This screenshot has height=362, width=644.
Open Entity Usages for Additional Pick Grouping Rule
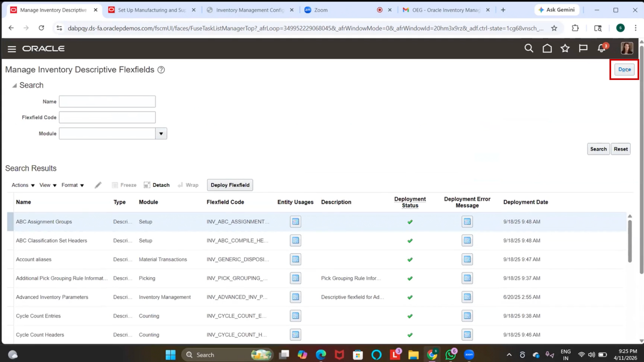click(296, 278)
